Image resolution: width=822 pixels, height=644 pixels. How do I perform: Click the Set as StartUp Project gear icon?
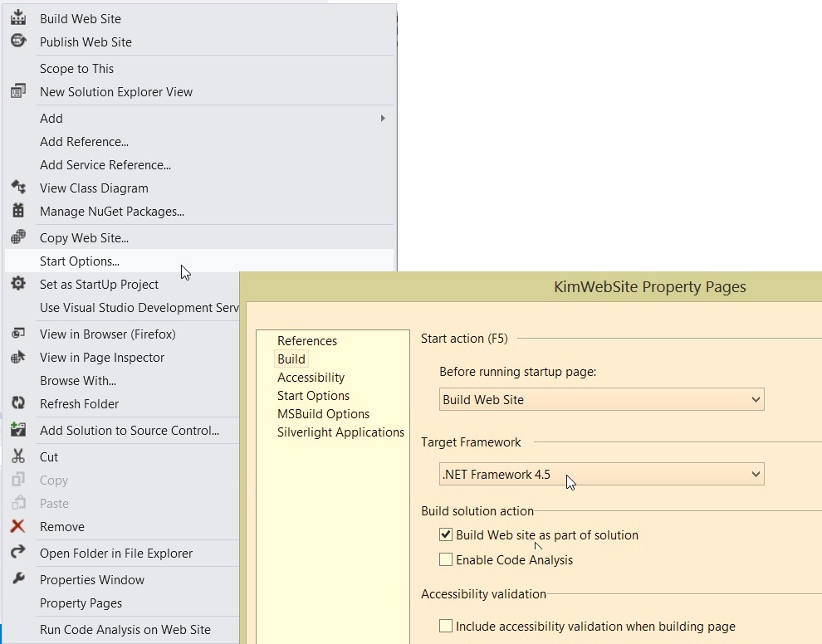pyautogui.click(x=18, y=284)
